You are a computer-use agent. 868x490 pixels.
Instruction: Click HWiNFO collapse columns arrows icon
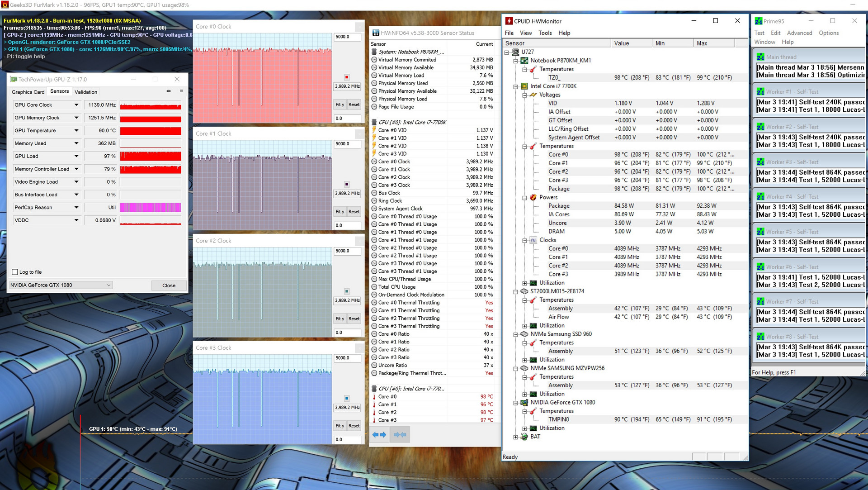coord(400,435)
